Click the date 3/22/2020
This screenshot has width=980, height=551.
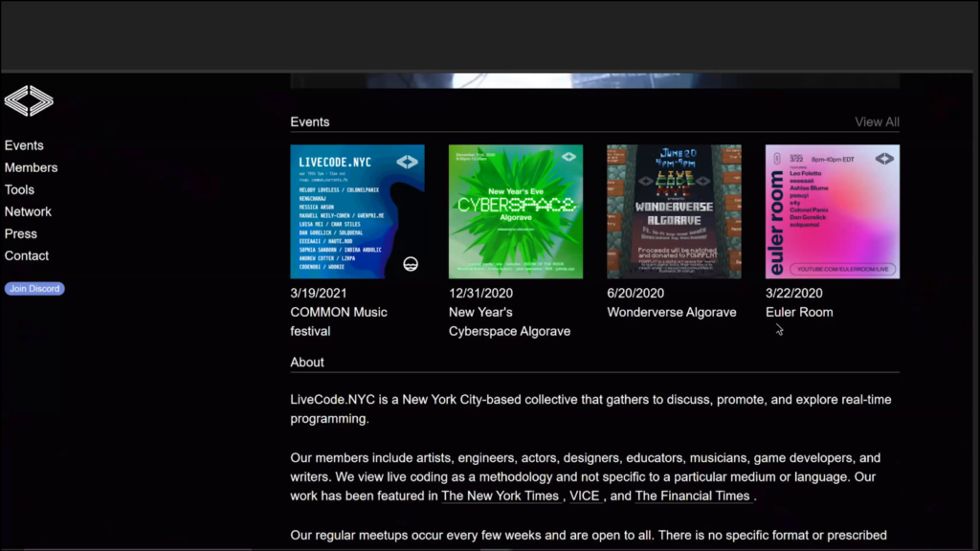tap(793, 293)
